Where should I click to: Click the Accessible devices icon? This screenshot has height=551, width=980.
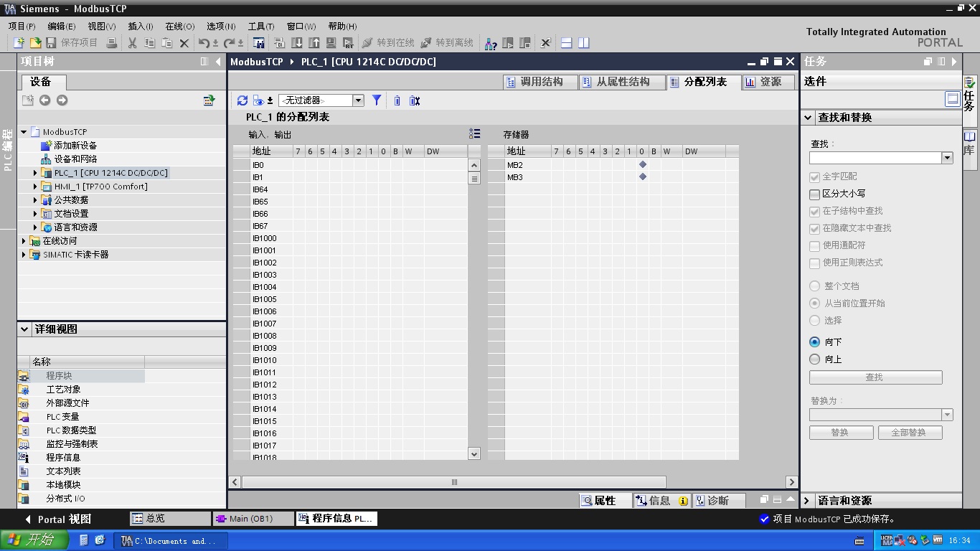(x=491, y=43)
